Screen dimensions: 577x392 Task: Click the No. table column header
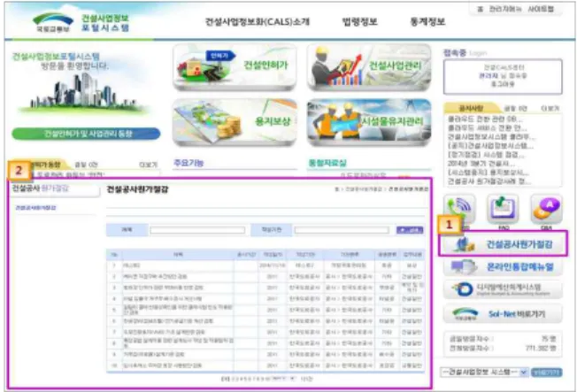click(114, 254)
